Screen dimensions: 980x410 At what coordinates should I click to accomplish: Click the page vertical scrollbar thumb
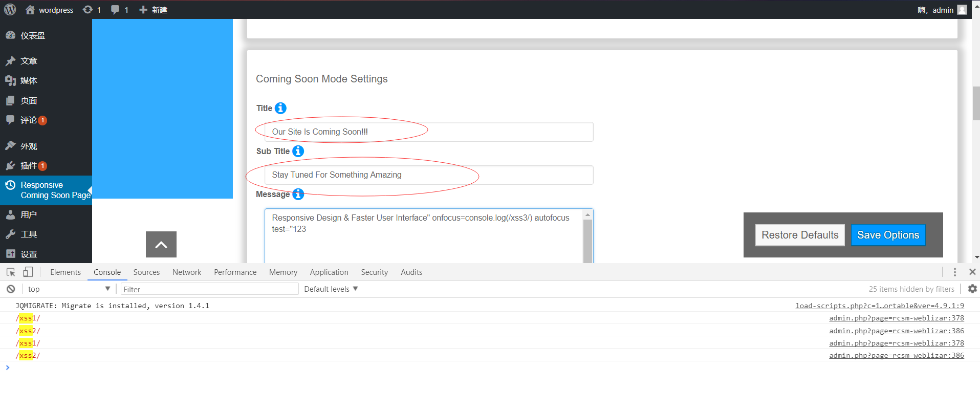976,103
